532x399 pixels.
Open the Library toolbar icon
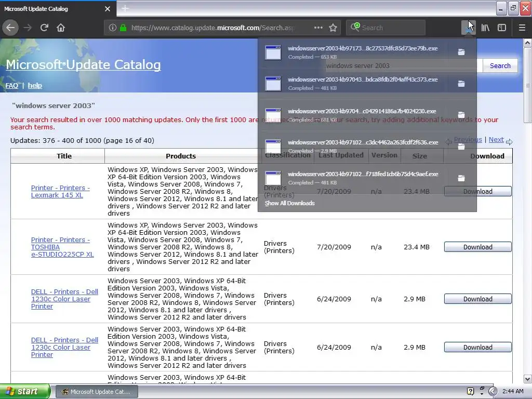click(485, 28)
